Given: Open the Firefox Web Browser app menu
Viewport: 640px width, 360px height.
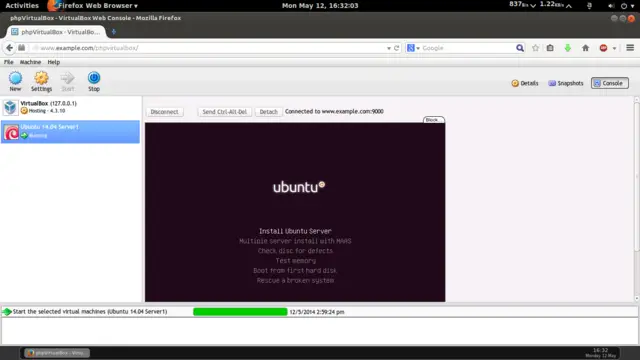Looking at the screenshot, I should [94, 6].
